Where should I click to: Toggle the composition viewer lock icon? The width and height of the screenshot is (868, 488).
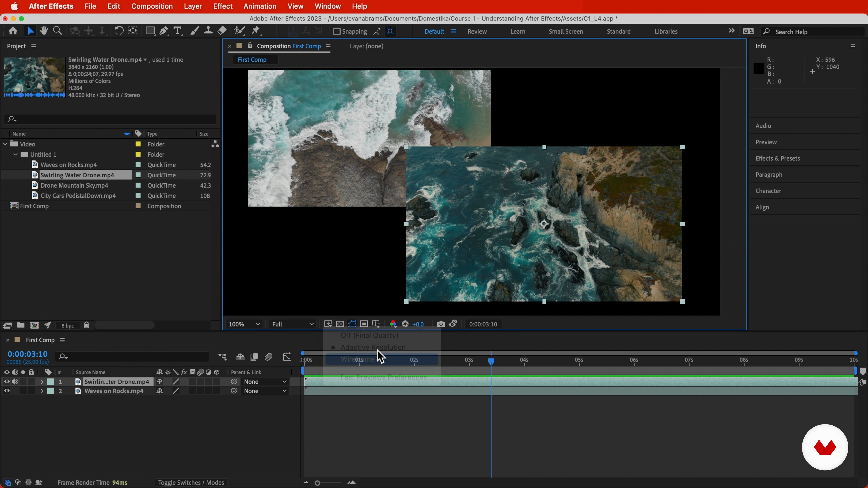pyautogui.click(x=250, y=46)
